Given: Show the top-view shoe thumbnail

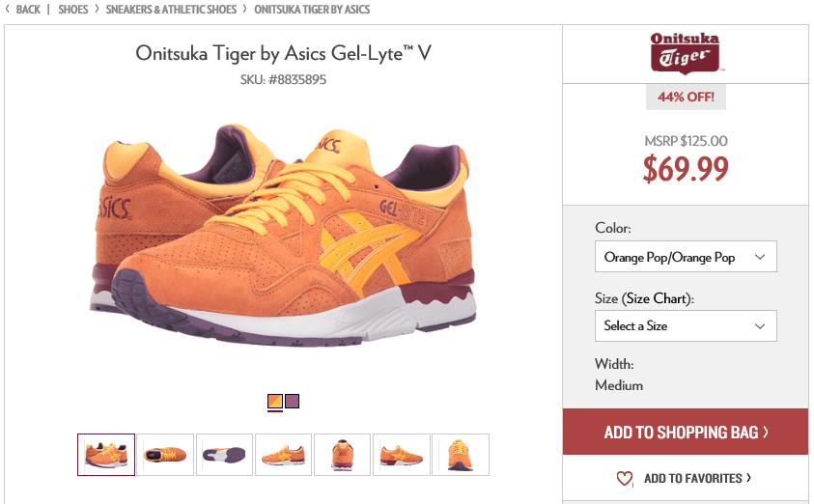Looking at the screenshot, I should (165, 455).
